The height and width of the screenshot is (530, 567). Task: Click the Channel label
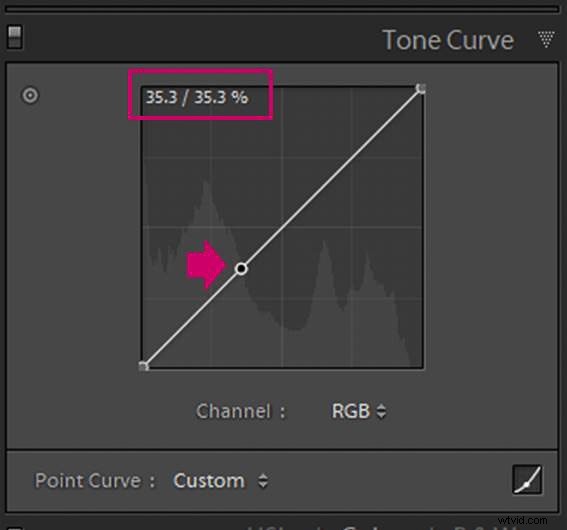click(x=240, y=411)
